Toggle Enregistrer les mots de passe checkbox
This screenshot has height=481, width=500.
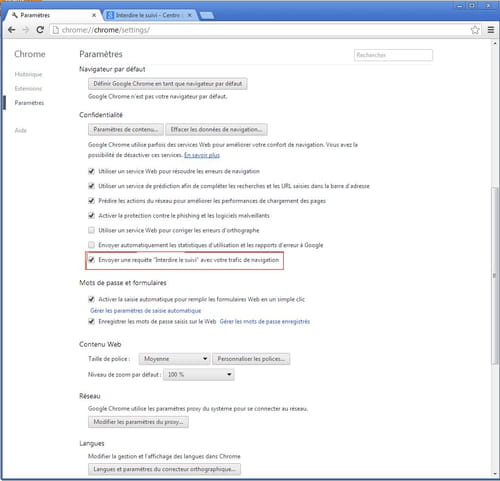91,322
